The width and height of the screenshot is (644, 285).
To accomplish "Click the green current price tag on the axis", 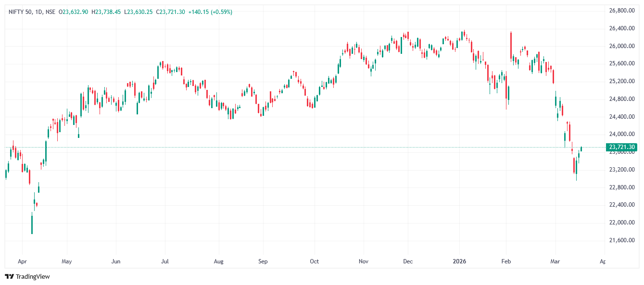I will tap(622, 147).
